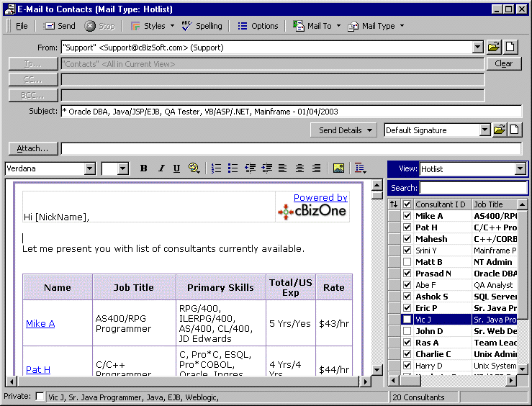Run the Spelling checker
This screenshot has height=406, width=532.
click(202, 26)
